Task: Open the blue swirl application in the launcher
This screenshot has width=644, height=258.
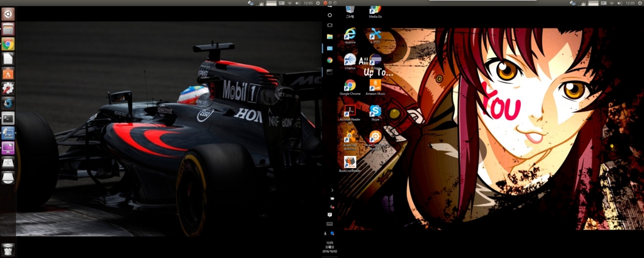Action: click(x=8, y=103)
